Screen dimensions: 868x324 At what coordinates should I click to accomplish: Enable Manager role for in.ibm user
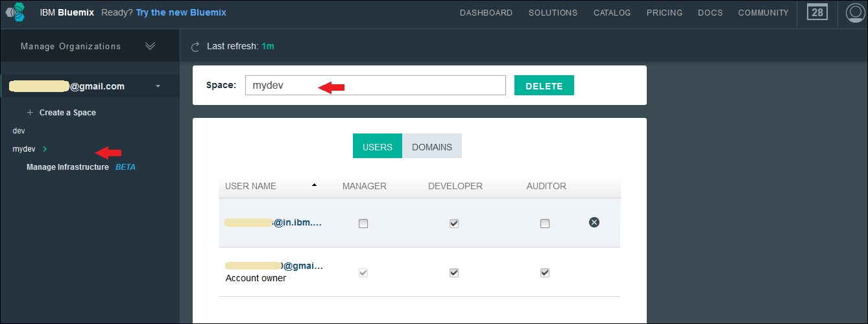point(363,223)
